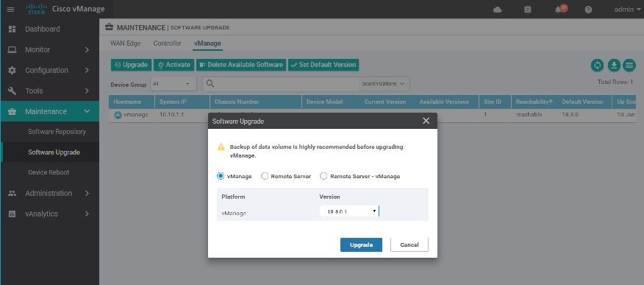Click the search magnifier icon
The height and width of the screenshot is (285, 644).
point(210,83)
